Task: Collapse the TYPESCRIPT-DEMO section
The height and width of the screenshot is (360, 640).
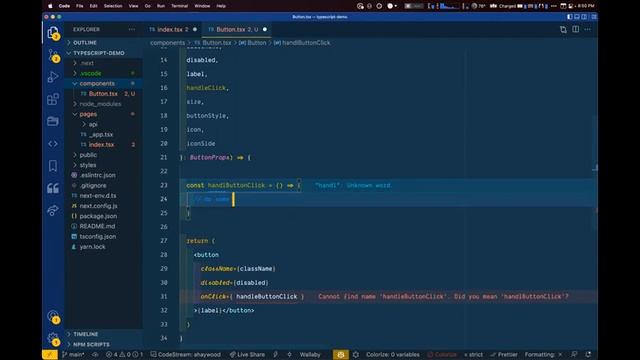Action: coord(99,53)
